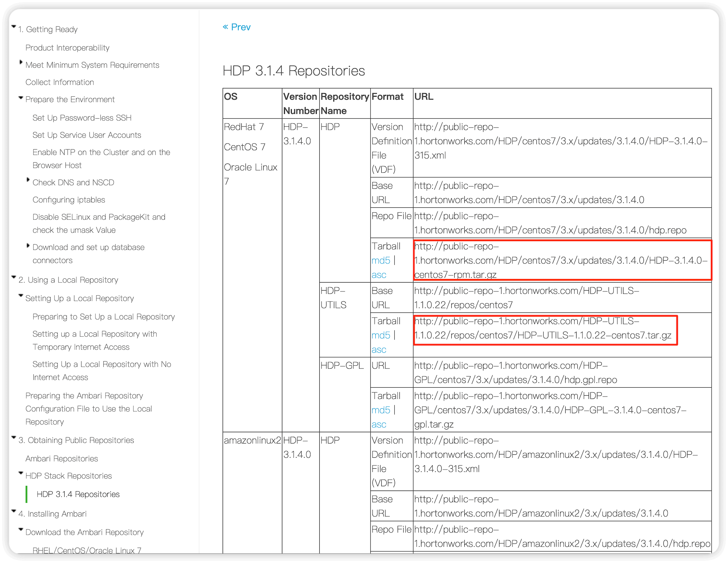Open 'Configuring iptables' sidebar entry
The height and width of the screenshot is (563, 728).
(x=69, y=200)
